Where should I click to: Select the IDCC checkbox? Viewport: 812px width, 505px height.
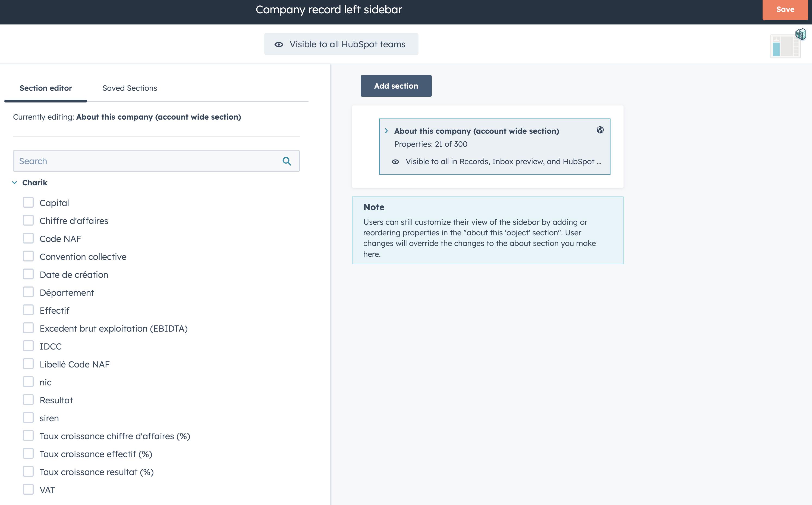[28, 346]
